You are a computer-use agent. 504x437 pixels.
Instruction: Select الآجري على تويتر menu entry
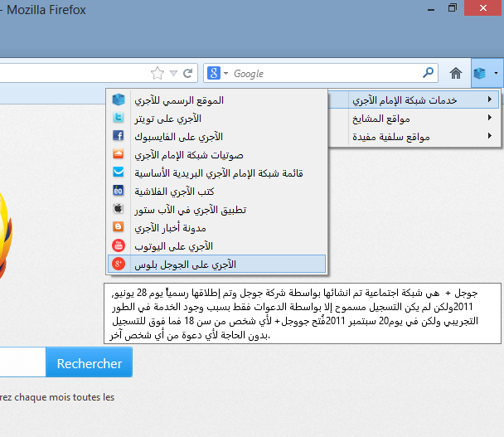click(x=216, y=119)
